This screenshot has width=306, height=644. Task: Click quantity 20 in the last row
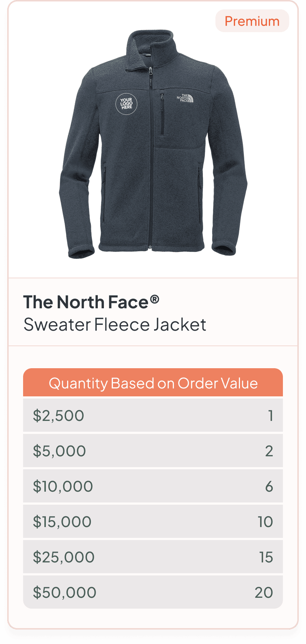[264, 592]
